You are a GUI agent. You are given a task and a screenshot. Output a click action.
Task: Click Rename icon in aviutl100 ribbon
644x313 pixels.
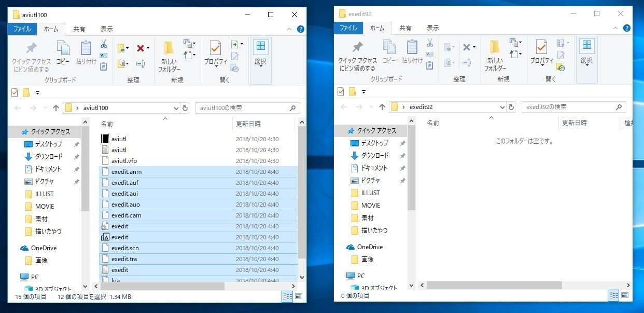[x=141, y=63]
